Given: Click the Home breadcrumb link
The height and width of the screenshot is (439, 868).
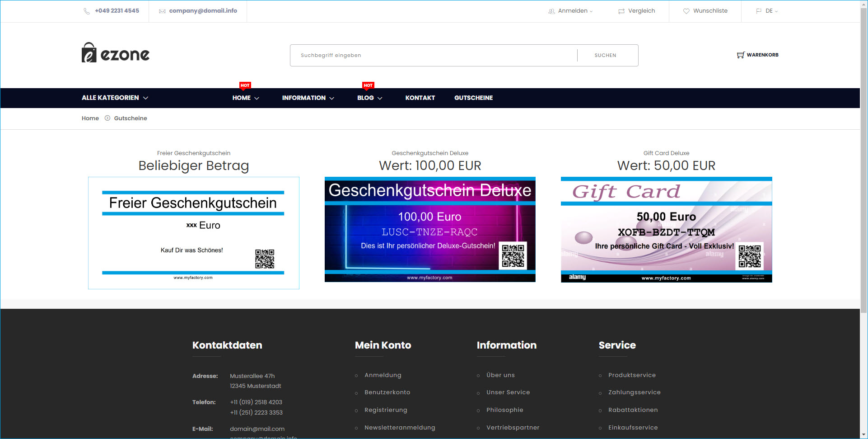Looking at the screenshot, I should [x=90, y=118].
